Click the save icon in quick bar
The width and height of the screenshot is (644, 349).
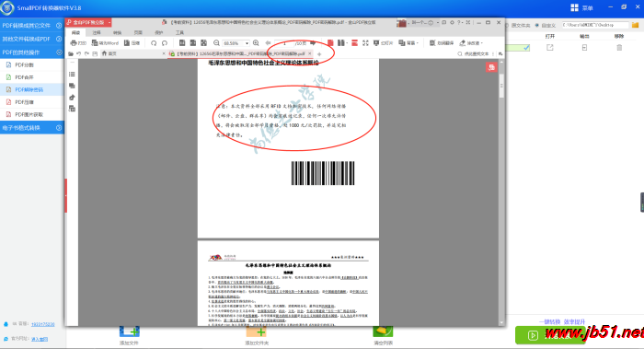point(95,53)
